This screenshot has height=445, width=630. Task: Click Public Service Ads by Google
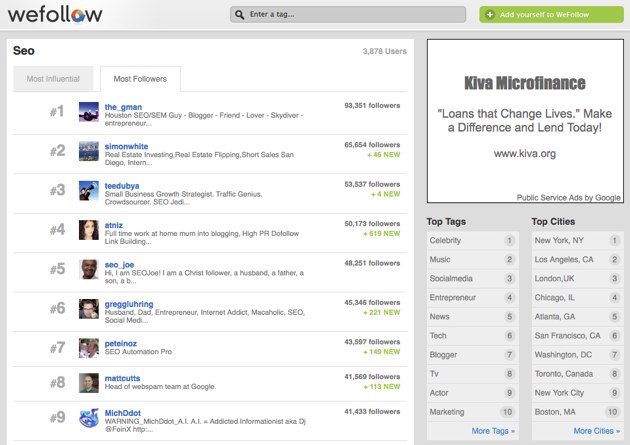(568, 197)
